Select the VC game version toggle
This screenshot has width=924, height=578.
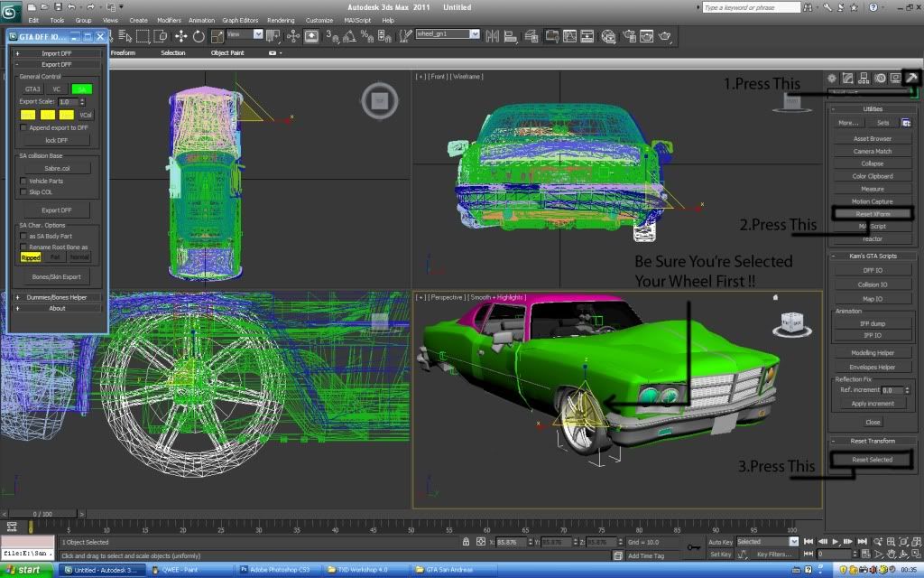point(57,89)
